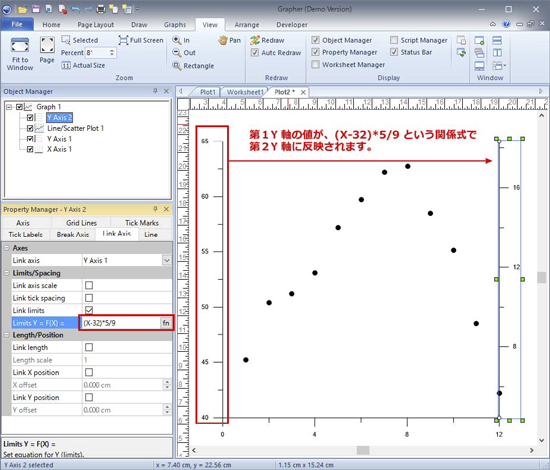Select the Worksheet1 document tab
Viewport: 550px width, 470px height.
click(x=244, y=92)
